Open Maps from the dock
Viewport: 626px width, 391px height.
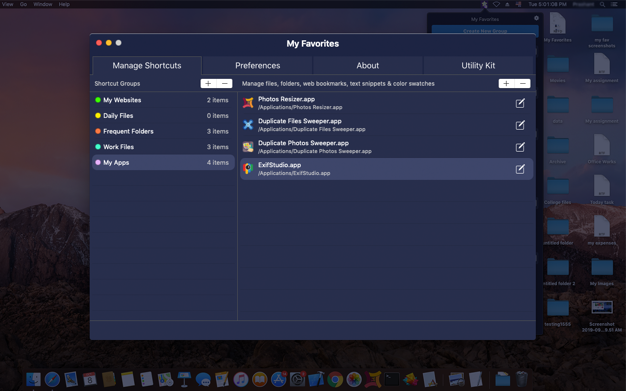[165, 379]
